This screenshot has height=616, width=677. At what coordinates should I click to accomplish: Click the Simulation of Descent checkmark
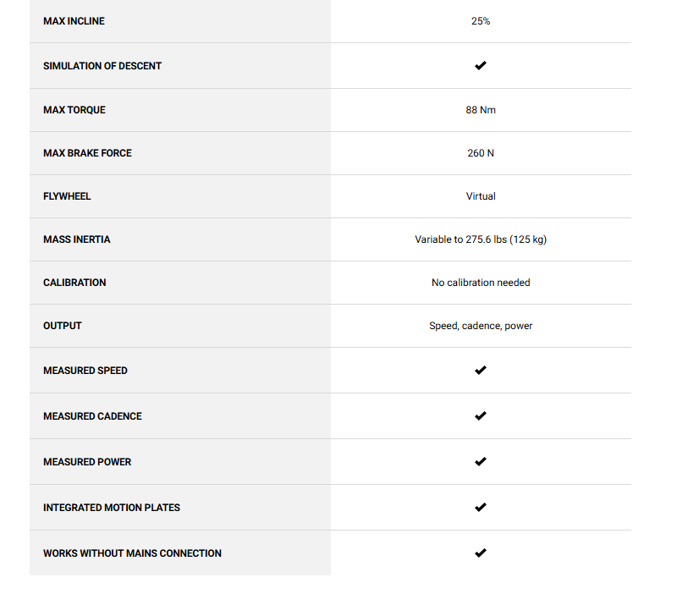point(481,66)
